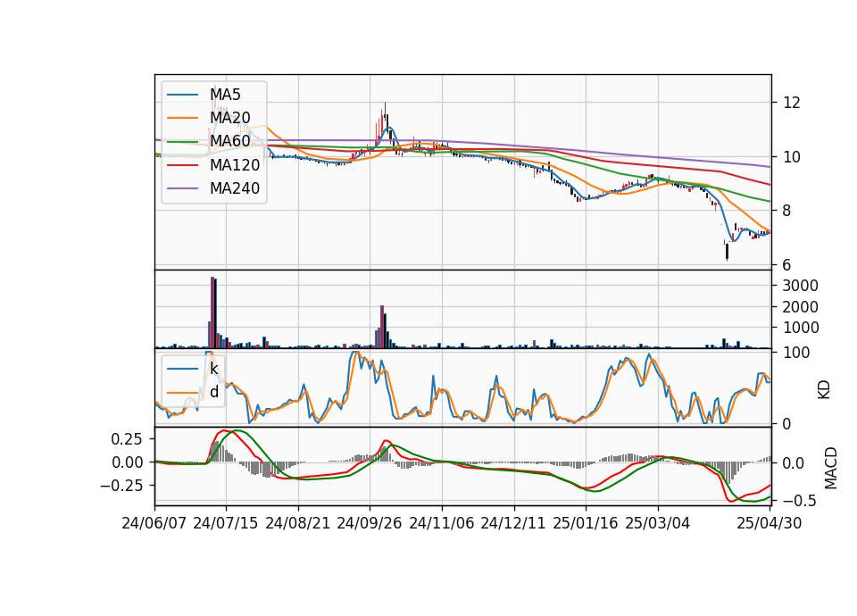This screenshot has width=857, height=616.
Task: Click the price axis value 6
Action: [787, 264]
